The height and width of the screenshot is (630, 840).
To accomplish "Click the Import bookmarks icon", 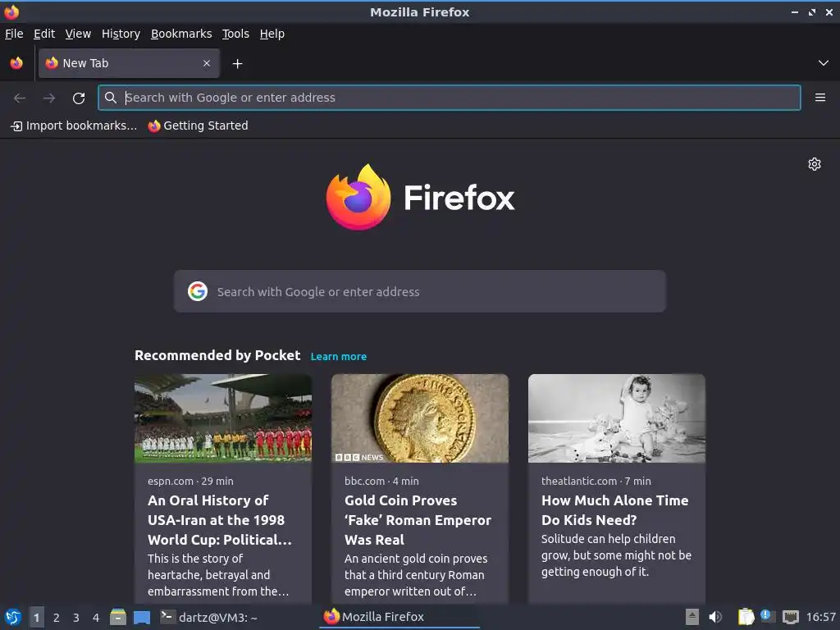I will click(x=16, y=126).
